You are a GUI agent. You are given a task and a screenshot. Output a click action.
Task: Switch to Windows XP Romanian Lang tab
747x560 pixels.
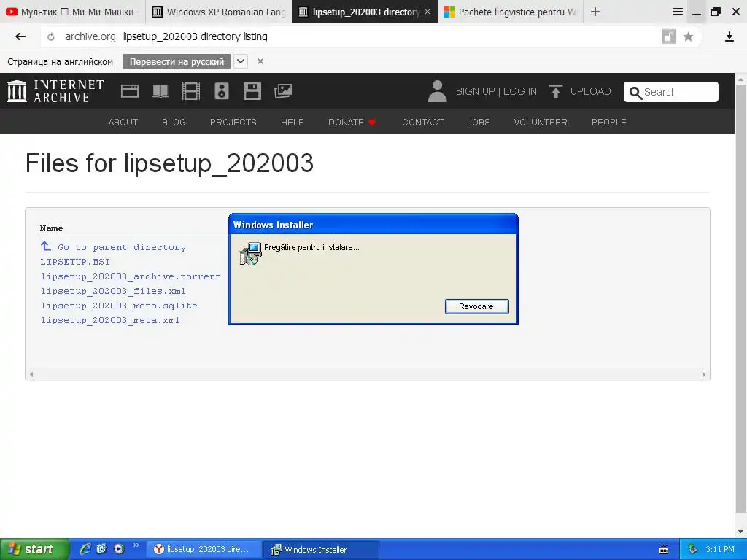(219, 12)
